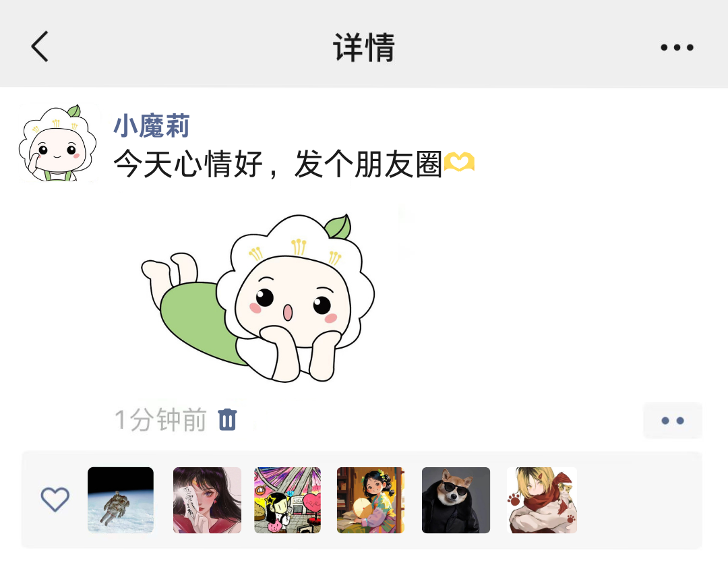The image size is (728, 571).
Task: Open 小魔莉 profile avatar
Action: 57,143
